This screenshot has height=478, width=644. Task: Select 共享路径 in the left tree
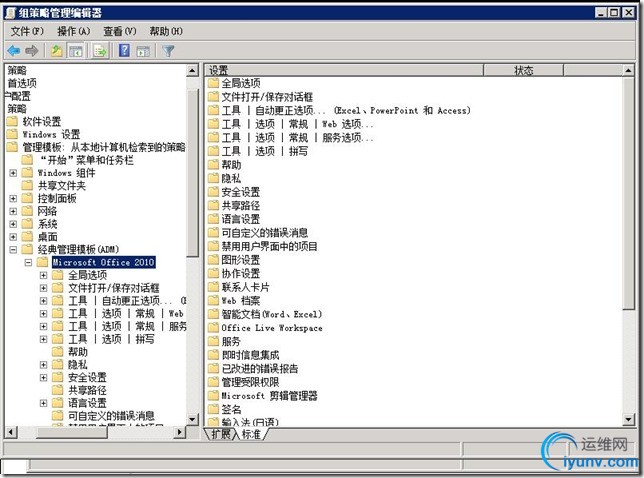tap(87, 390)
